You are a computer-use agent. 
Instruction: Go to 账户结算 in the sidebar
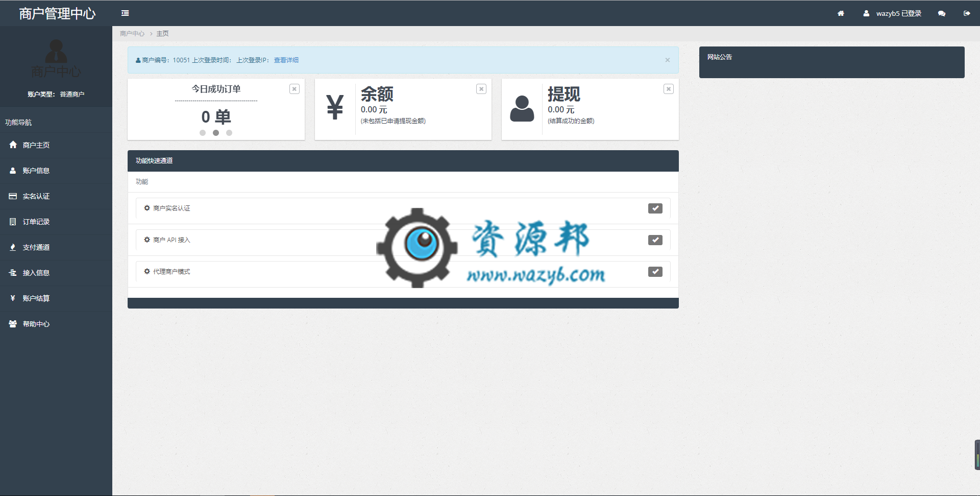pyautogui.click(x=56, y=298)
